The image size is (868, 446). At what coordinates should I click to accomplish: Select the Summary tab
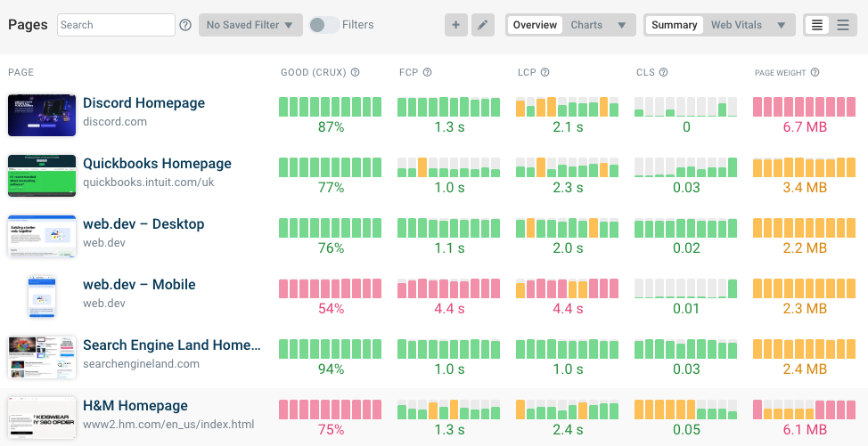click(675, 25)
